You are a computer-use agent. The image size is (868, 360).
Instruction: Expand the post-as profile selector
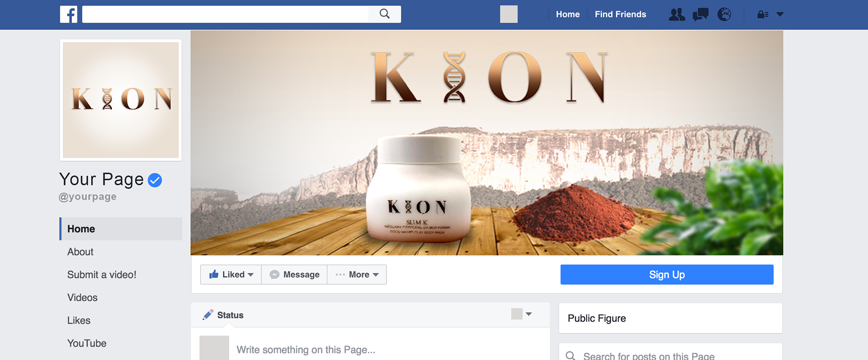[521, 314]
